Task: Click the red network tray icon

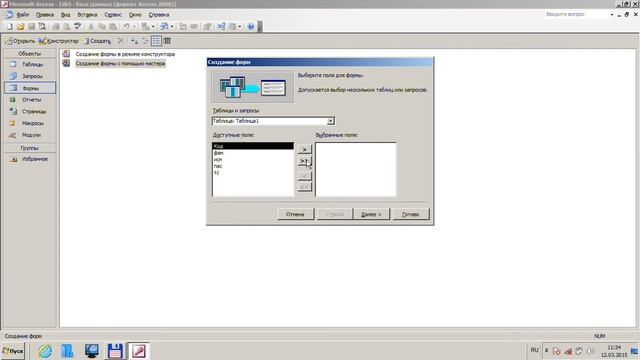Action: click(x=568, y=351)
